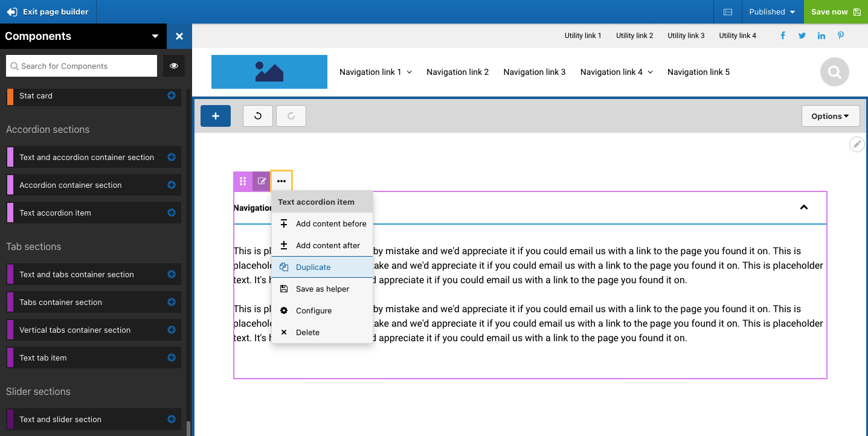This screenshot has height=436, width=868.
Task: Choose Add content before menu item
Action: pos(323,223)
